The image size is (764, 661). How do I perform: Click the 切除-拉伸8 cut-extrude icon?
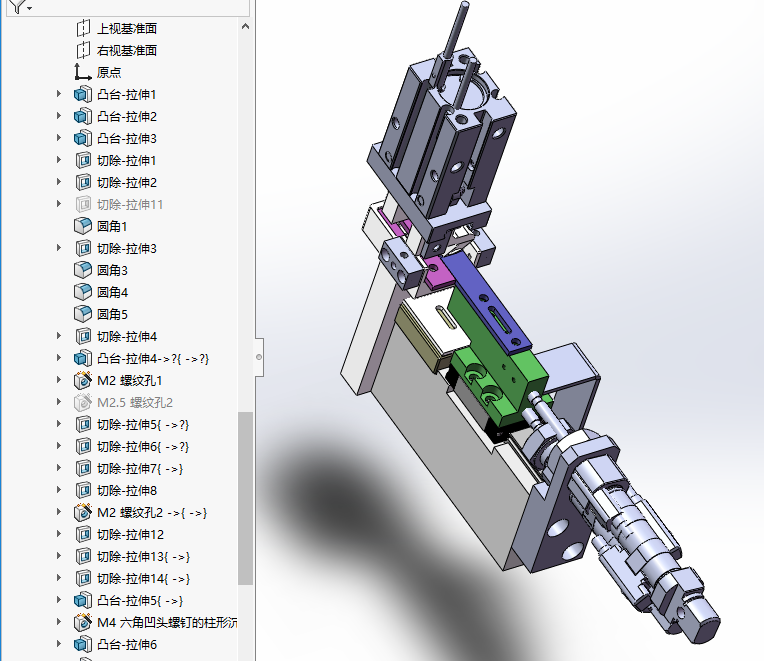[83, 491]
